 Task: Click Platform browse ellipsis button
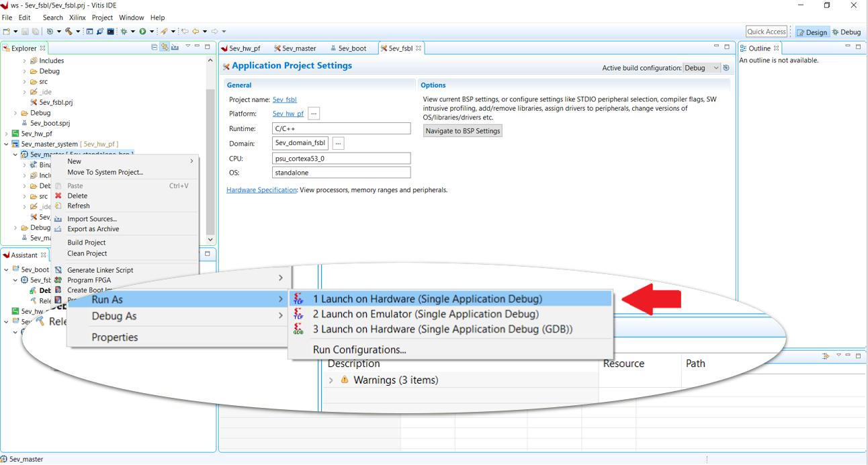[314, 114]
